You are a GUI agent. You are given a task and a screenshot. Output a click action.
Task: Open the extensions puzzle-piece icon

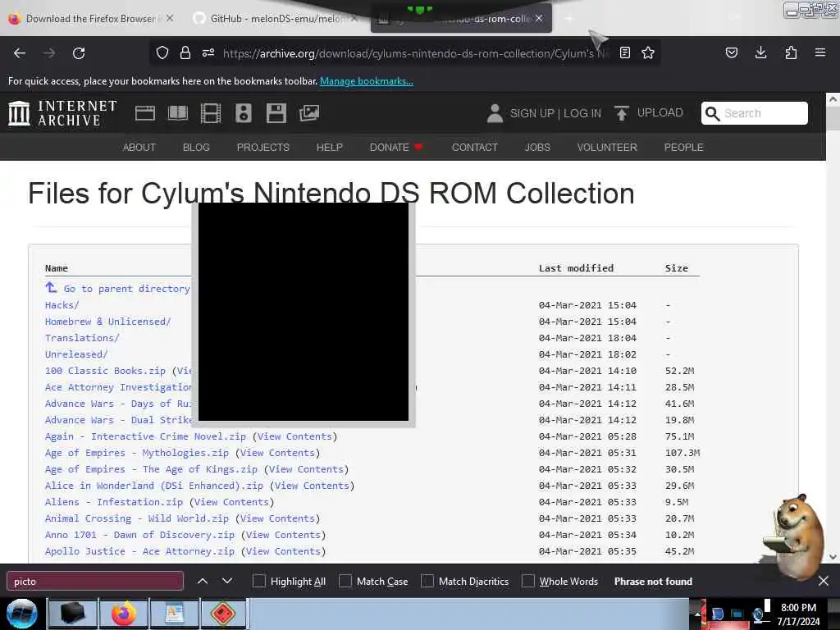[791, 52]
